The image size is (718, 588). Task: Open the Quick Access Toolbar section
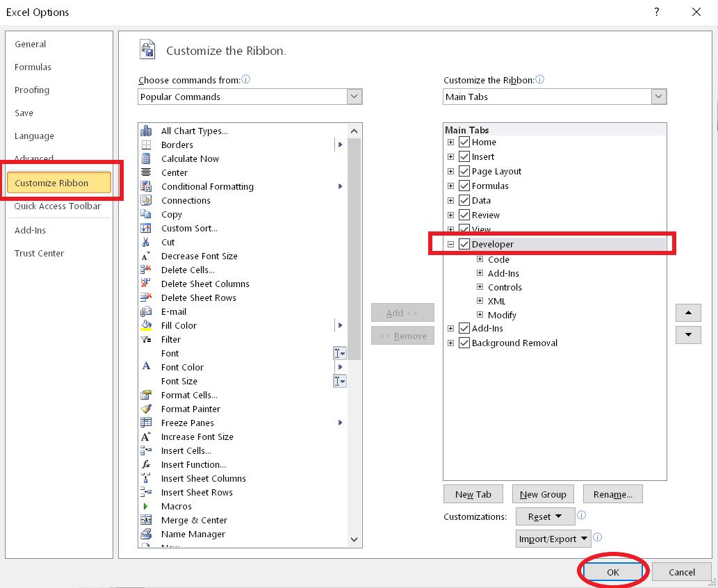(x=58, y=206)
